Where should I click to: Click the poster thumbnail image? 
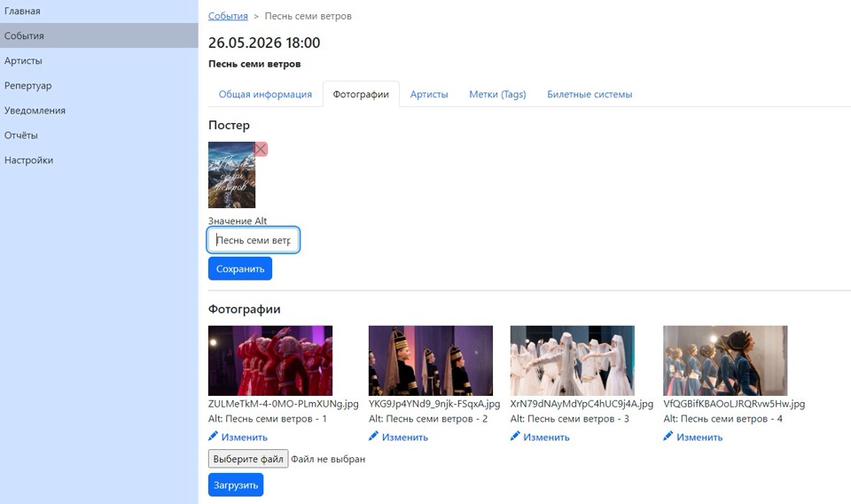click(231, 175)
